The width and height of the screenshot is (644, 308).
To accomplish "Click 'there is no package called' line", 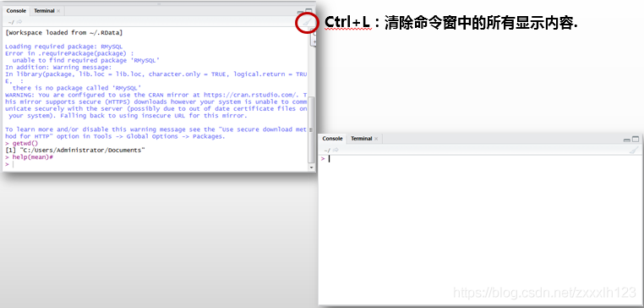I will [77, 88].
